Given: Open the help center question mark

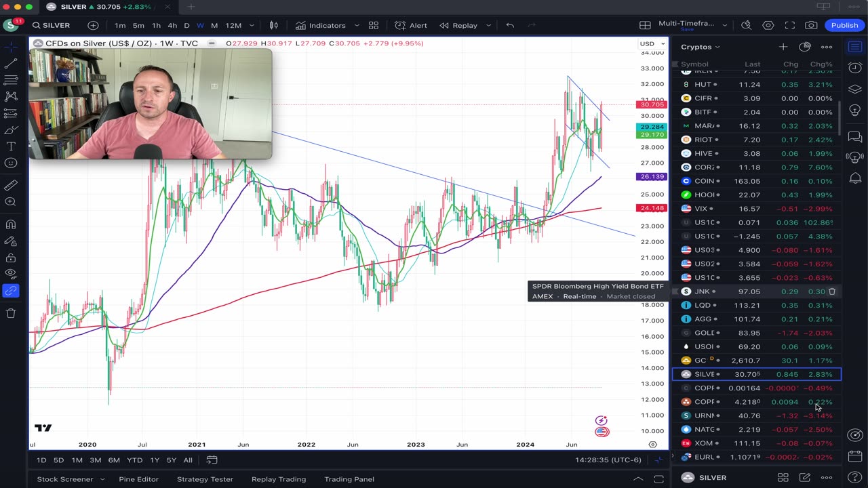Looking at the screenshot, I should [855, 478].
